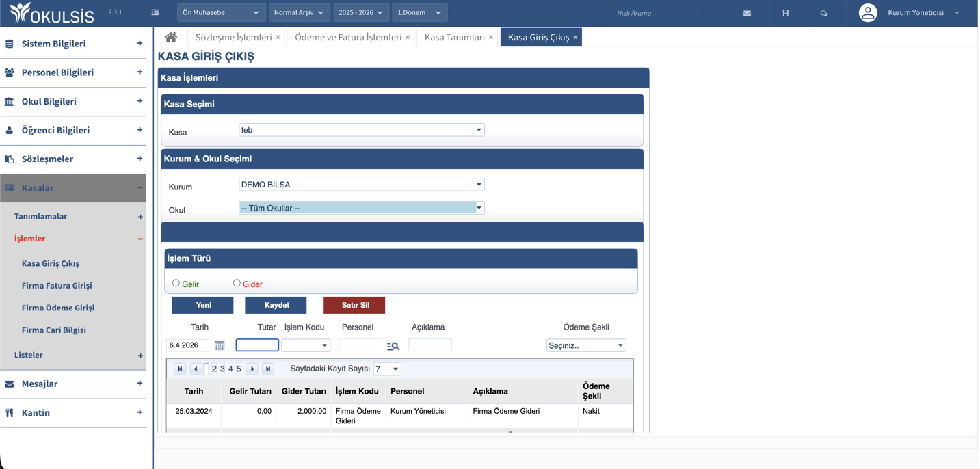The height and width of the screenshot is (469, 980).
Task: Expand Sistem Bilgileri sidebar section
Action: pyautogui.click(x=72, y=44)
